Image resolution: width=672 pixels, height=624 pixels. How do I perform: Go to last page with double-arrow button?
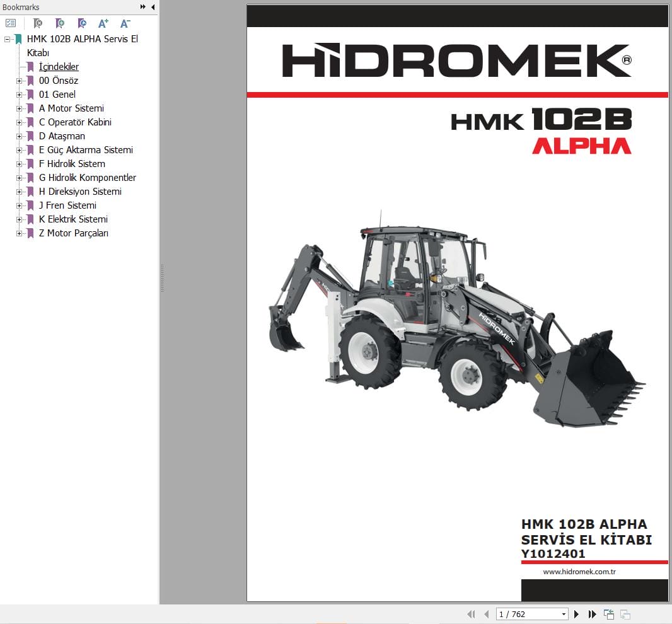(592, 614)
